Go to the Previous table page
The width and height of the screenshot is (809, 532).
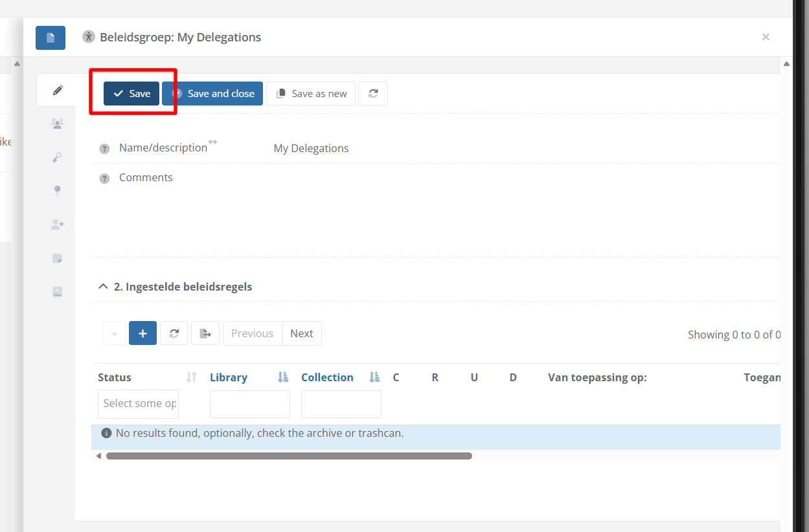(252, 333)
